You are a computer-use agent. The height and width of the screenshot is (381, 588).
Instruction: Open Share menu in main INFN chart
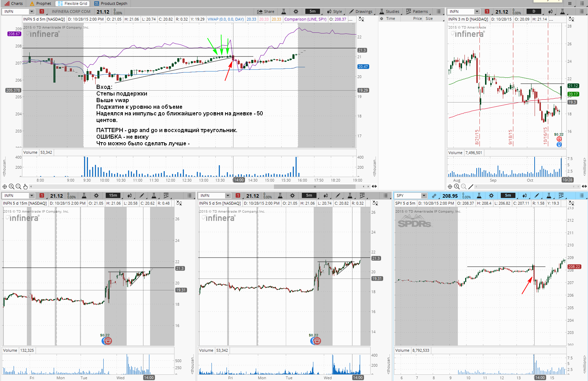[266, 12]
